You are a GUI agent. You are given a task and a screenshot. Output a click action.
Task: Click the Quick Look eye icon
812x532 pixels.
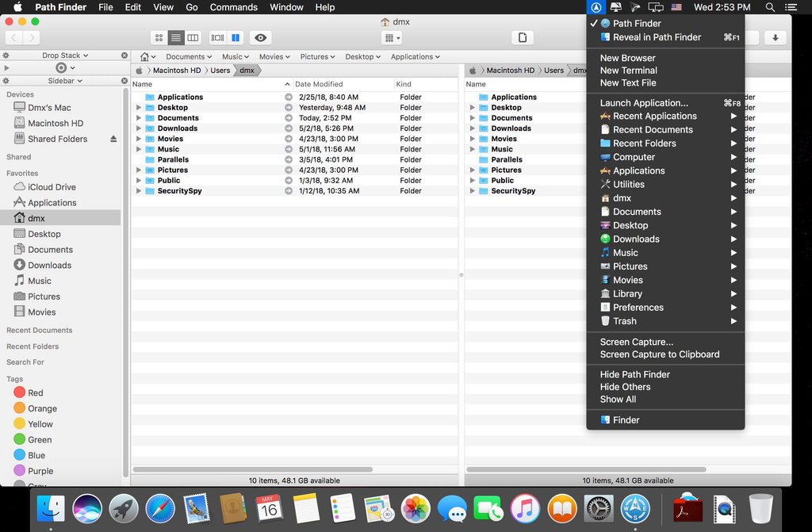[x=260, y=38]
